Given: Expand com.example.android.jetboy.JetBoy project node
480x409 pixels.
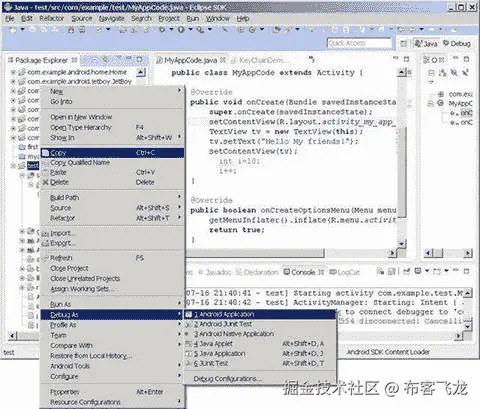Looking at the screenshot, I should pyautogui.click(x=13, y=81).
